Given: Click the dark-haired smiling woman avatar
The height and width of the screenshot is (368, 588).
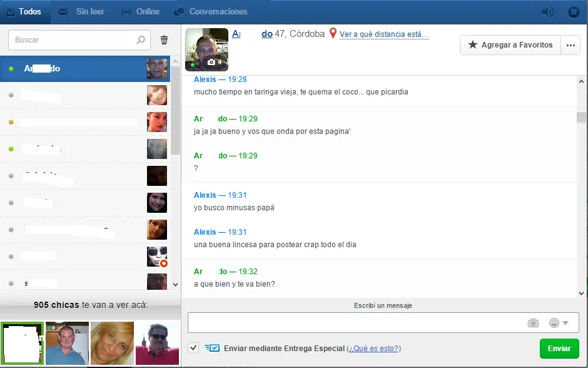Looking at the screenshot, I should point(157,203).
